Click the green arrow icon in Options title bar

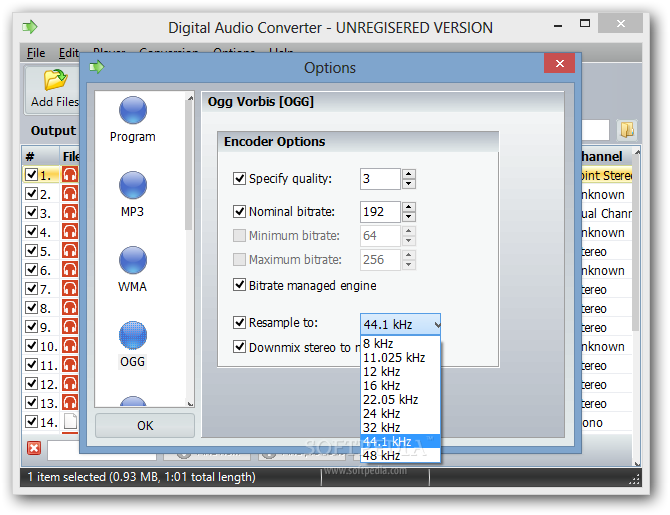click(97, 67)
